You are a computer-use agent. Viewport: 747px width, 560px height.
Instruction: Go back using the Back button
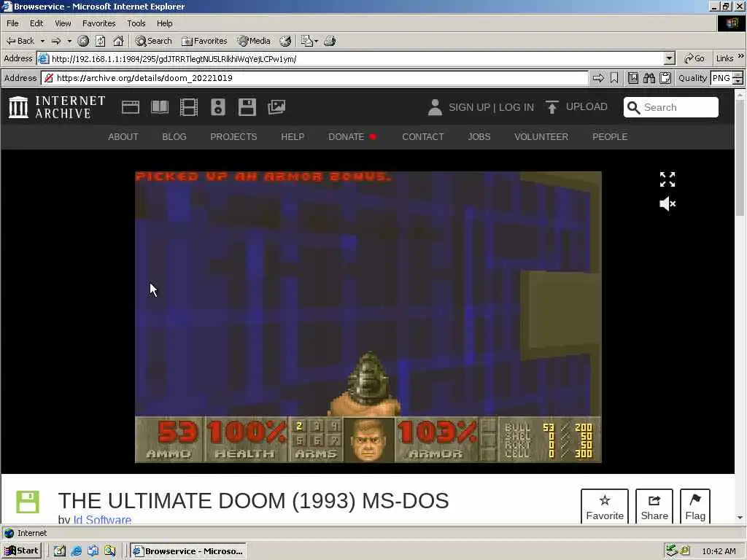tap(20, 41)
